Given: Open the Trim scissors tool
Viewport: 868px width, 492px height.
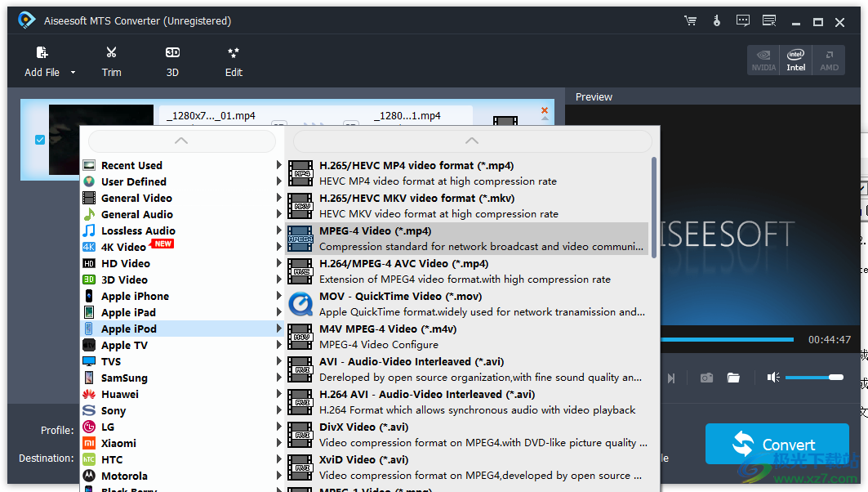Looking at the screenshot, I should point(111,61).
